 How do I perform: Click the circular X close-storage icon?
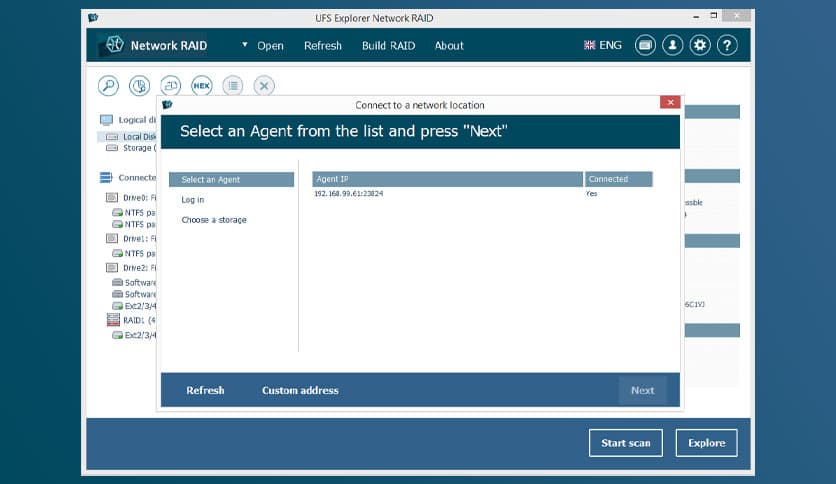(x=264, y=86)
